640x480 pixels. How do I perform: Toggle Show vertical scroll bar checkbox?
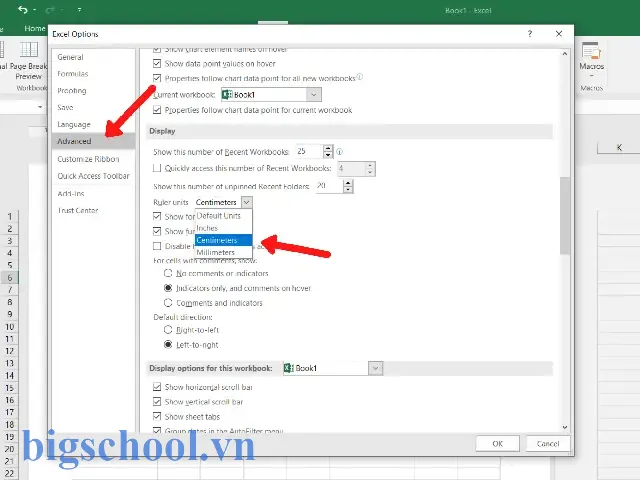point(157,402)
